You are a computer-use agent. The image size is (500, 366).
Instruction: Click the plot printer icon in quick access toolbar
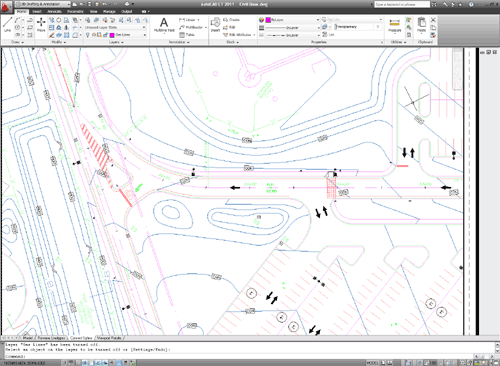point(127,4)
